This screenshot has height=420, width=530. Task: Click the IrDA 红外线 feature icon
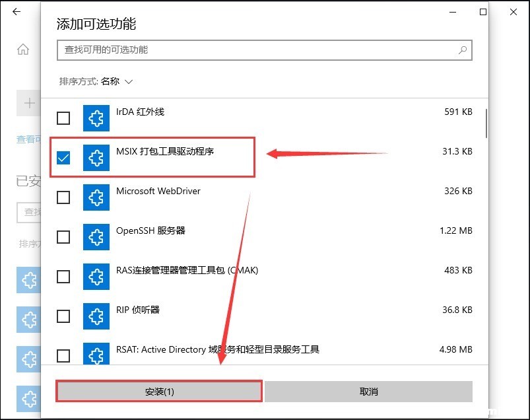click(x=96, y=118)
